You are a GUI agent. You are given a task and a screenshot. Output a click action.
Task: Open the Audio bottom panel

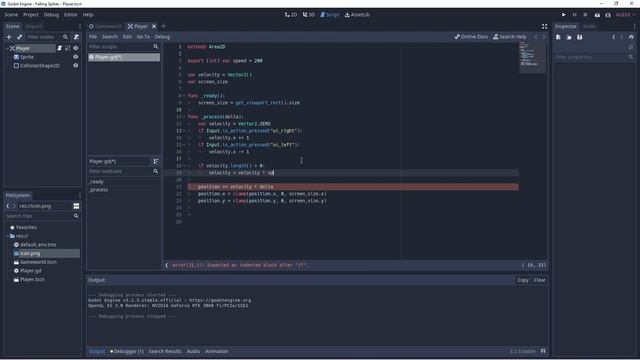coord(193,351)
